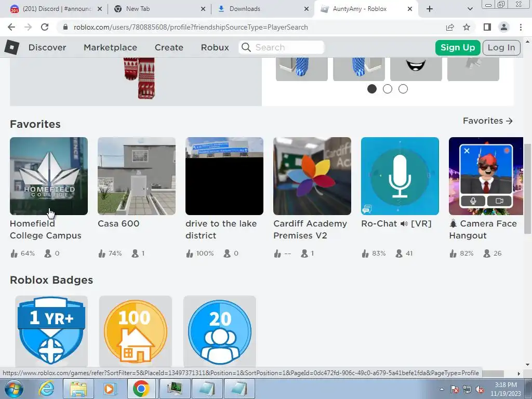Click network status tray icon

point(467,389)
